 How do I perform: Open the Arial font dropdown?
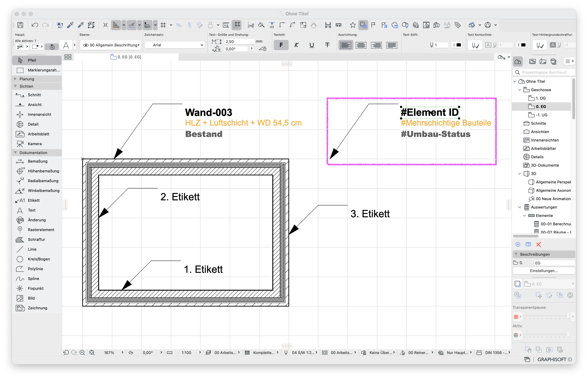(175, 45)
